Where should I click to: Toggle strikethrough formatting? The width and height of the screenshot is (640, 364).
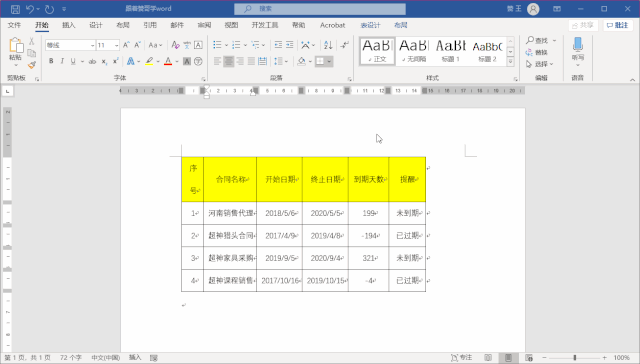coord(93,62)
